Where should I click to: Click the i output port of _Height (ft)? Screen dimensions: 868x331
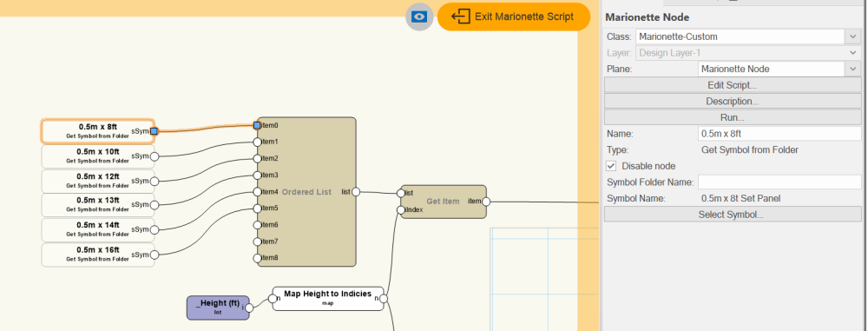tap(249, 308)
